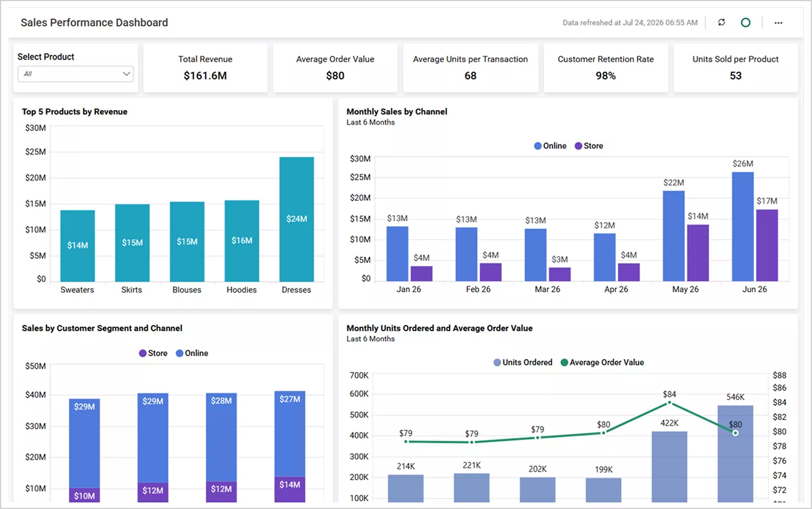Click the Blouses $15M bar
Viewport: 812px width, 509px height.
[x=187, y=242]
